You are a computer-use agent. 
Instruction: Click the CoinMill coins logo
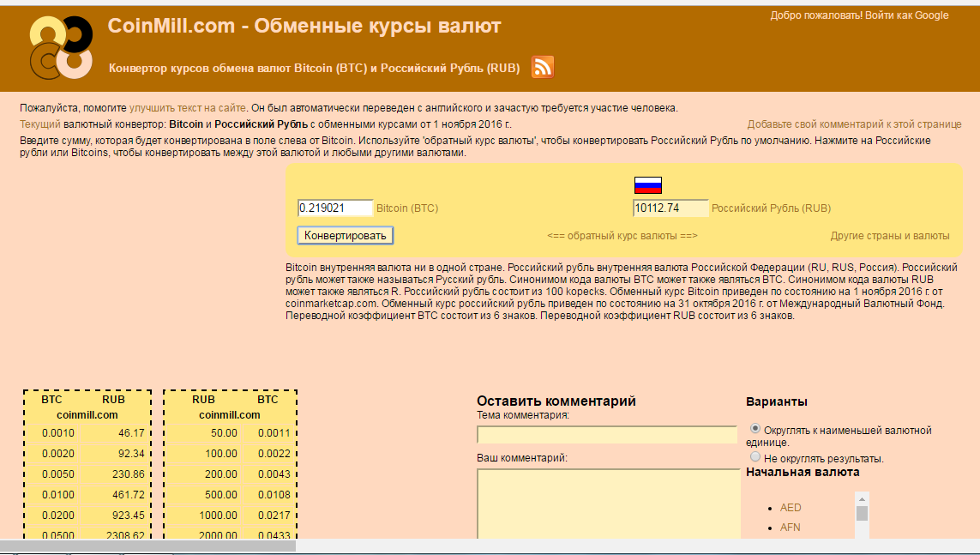pos(60,46)
